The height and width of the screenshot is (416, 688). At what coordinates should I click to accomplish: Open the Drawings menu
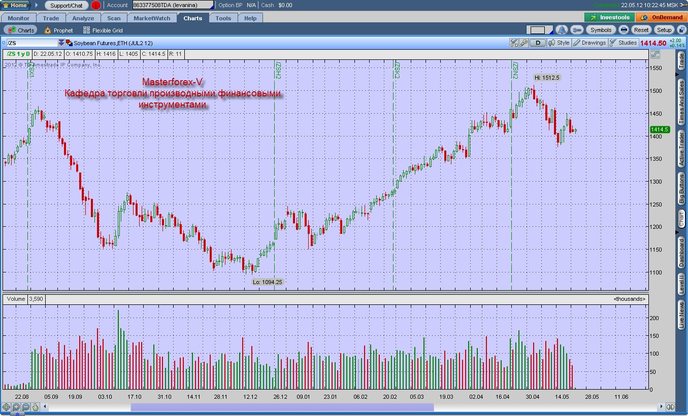point(590,43)
